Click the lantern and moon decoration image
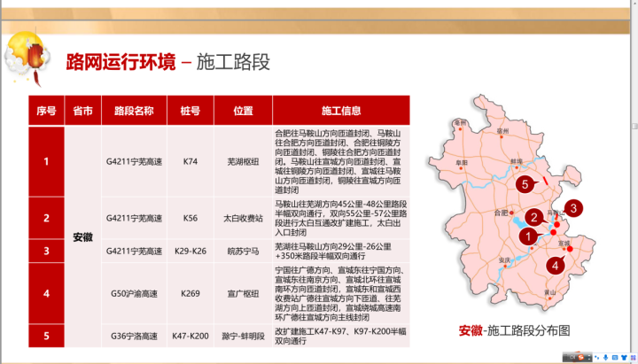This screenshot has height=364, width=638. (27, 58)
